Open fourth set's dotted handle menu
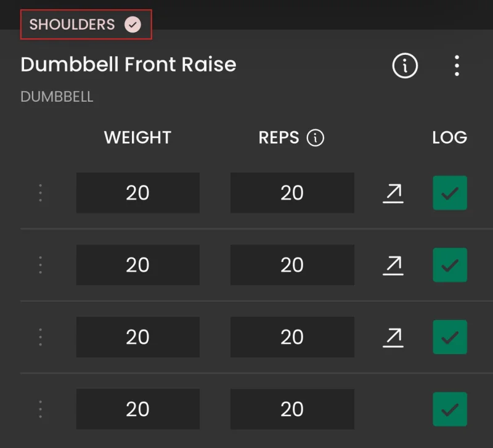 [x=40, y=409]
